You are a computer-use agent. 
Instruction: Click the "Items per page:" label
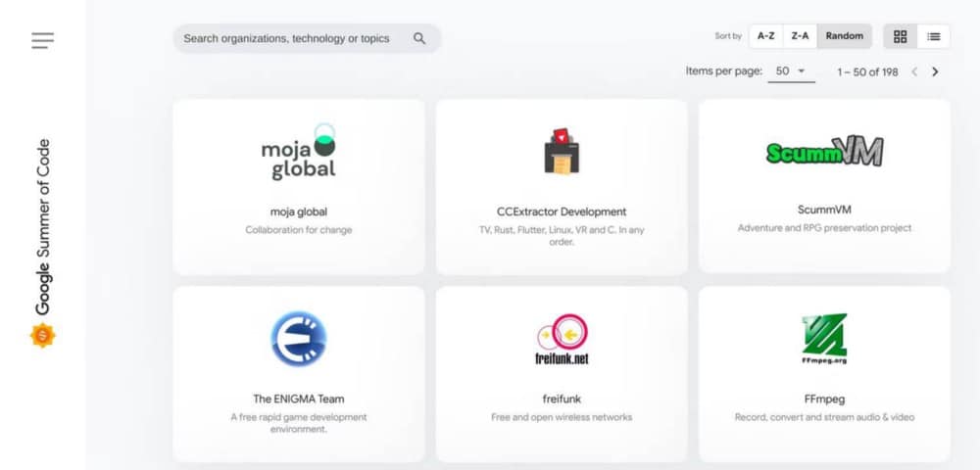(x=724, y=71)
